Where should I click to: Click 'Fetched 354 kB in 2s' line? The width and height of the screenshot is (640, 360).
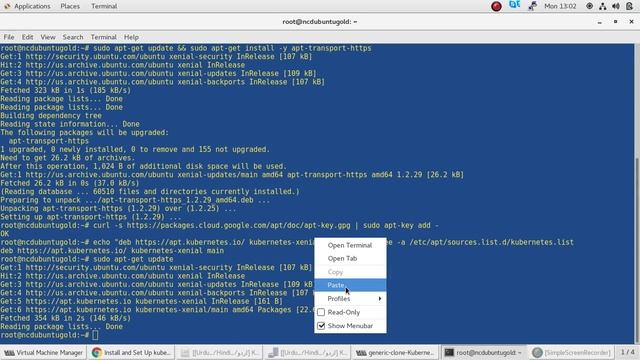65,318
